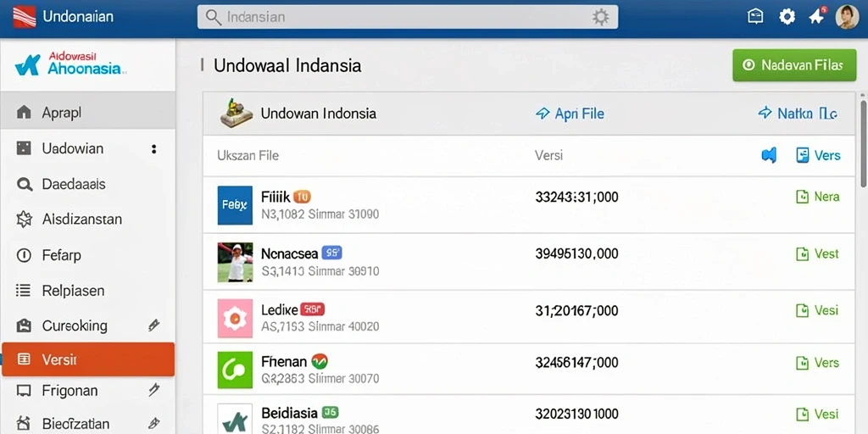Viewport: 868px width, 434px height.
Task: Click the Ukszan File column header
Action: click(248, 156)
